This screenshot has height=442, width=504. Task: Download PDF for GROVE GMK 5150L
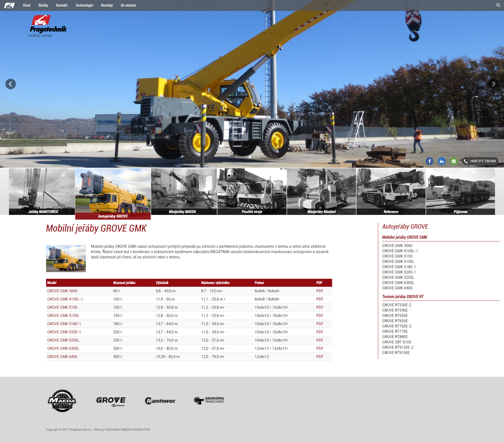(320, 316)
